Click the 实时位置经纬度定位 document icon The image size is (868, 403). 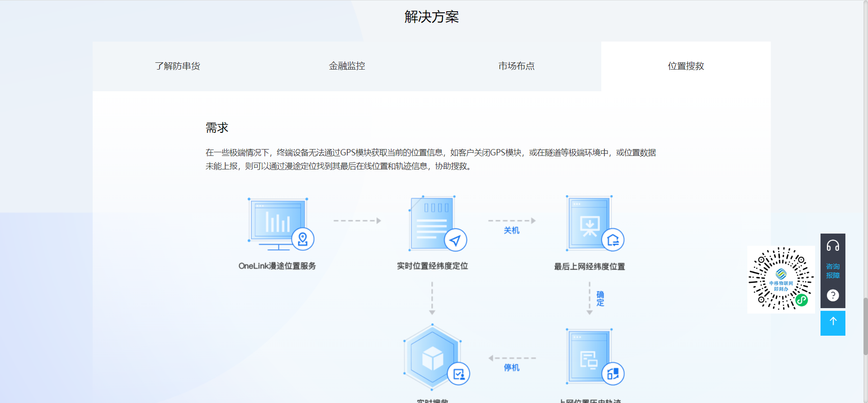point(437,223)
